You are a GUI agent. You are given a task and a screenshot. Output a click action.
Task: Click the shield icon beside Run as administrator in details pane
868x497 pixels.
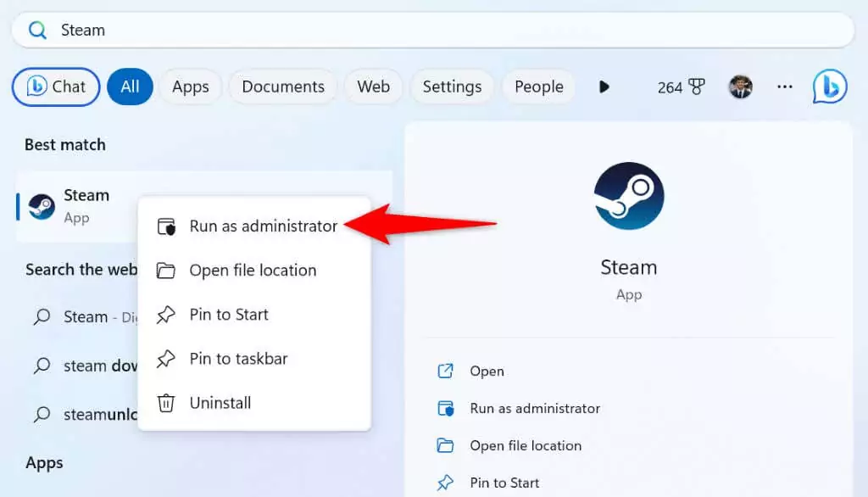446,408
